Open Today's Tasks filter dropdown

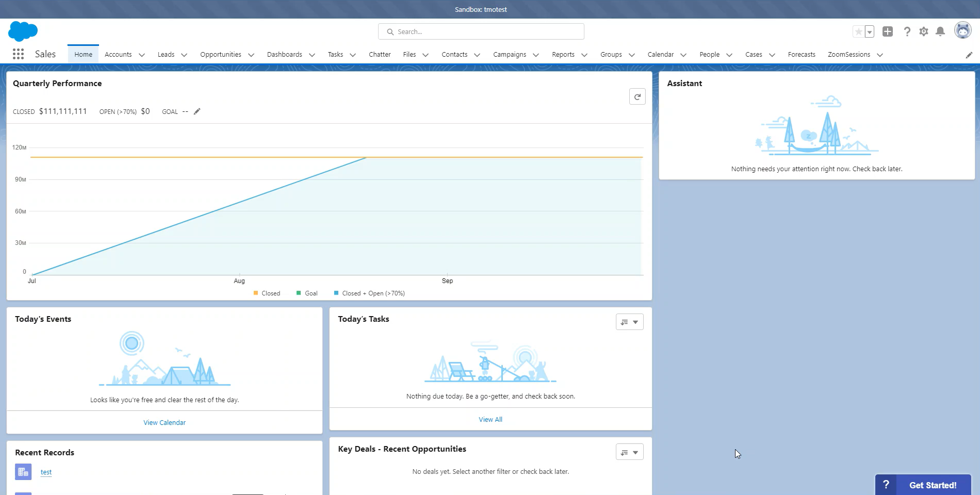pos(630,322)
